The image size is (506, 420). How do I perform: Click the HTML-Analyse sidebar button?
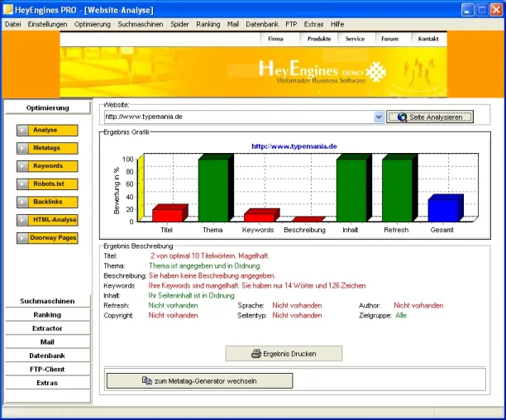click(47, 220)
